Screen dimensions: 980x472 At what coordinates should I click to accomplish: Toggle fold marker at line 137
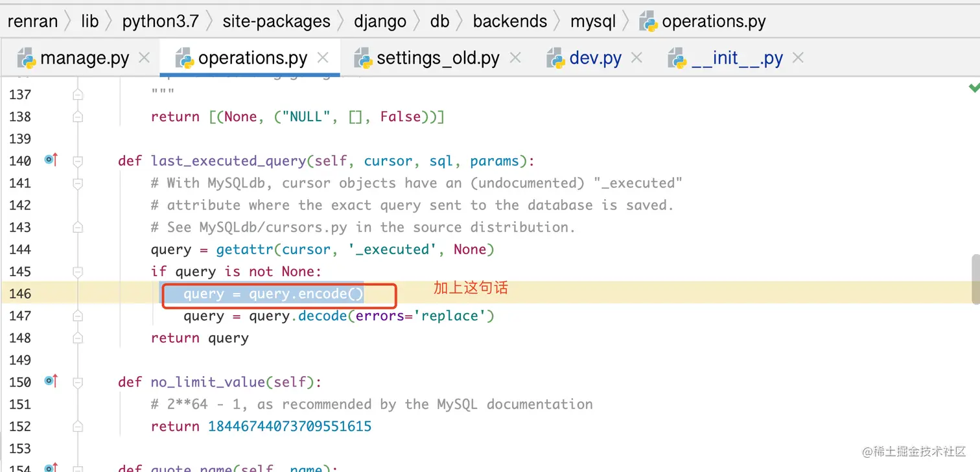point(78,95)
